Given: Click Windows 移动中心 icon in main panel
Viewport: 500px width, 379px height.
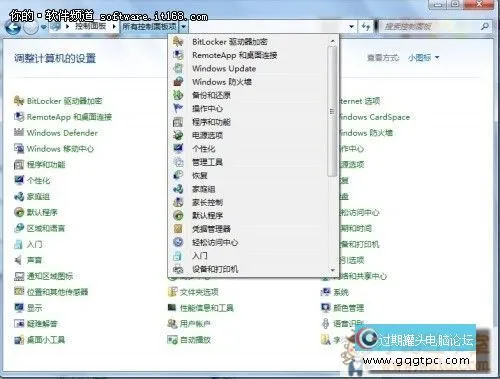Looking at the screenshot, I should pos(19,148).
